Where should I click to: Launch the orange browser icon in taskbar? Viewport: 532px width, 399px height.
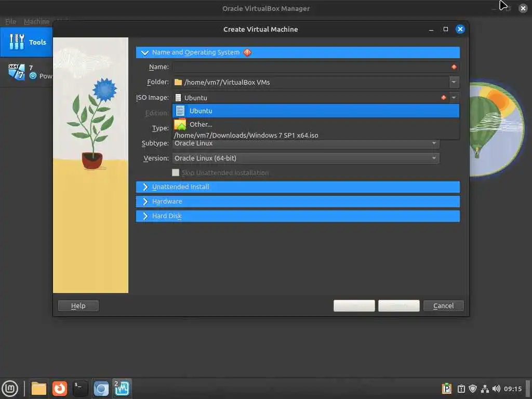tap(59, 389)
